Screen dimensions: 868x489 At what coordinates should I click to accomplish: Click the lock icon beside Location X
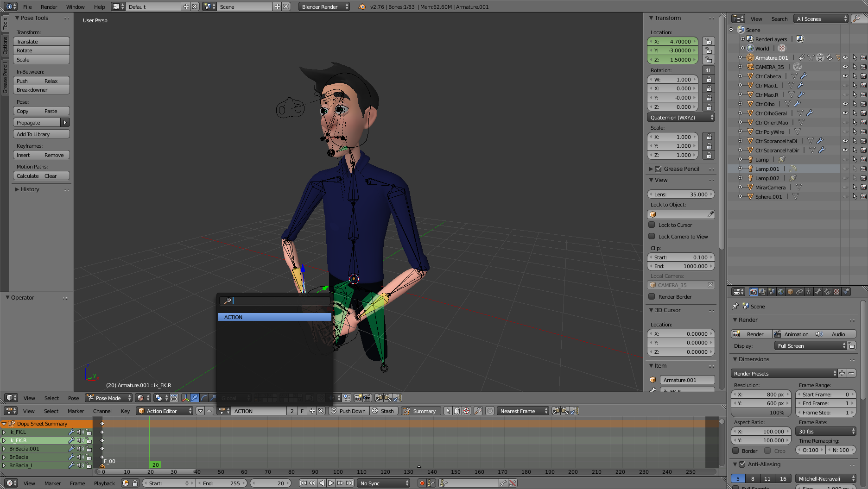click(x=709, y=42)
